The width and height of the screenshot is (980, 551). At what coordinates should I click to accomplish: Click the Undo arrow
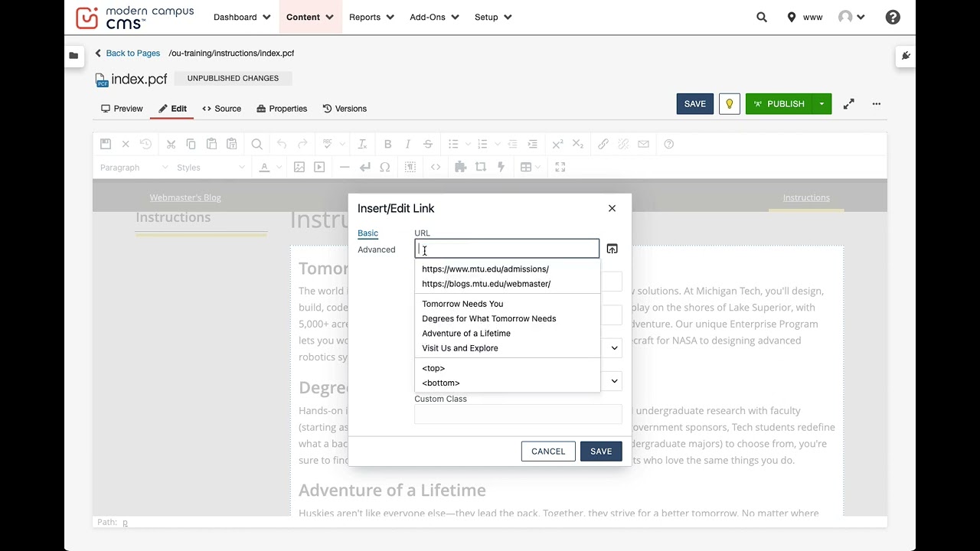(x=282, y=144)
